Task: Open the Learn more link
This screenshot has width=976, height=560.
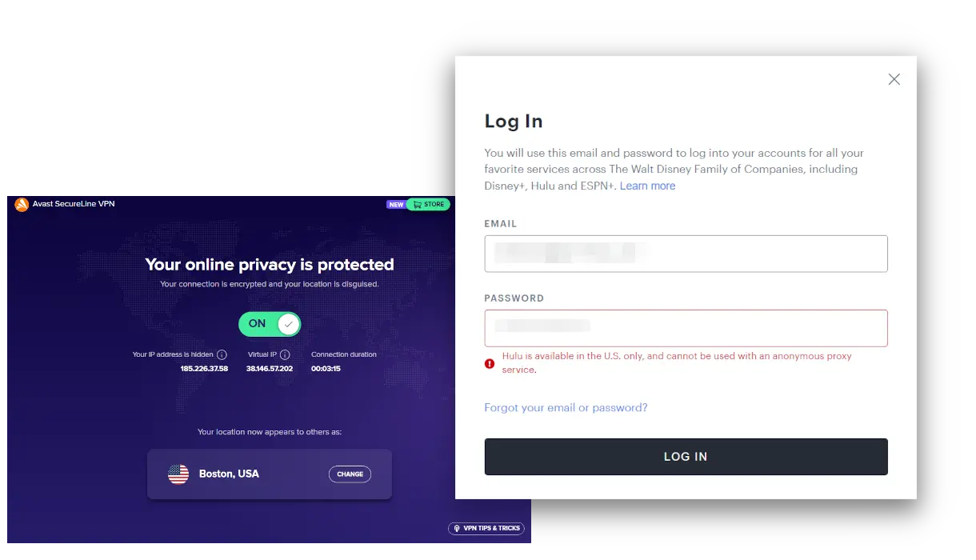Action: [x=647, y=186]
